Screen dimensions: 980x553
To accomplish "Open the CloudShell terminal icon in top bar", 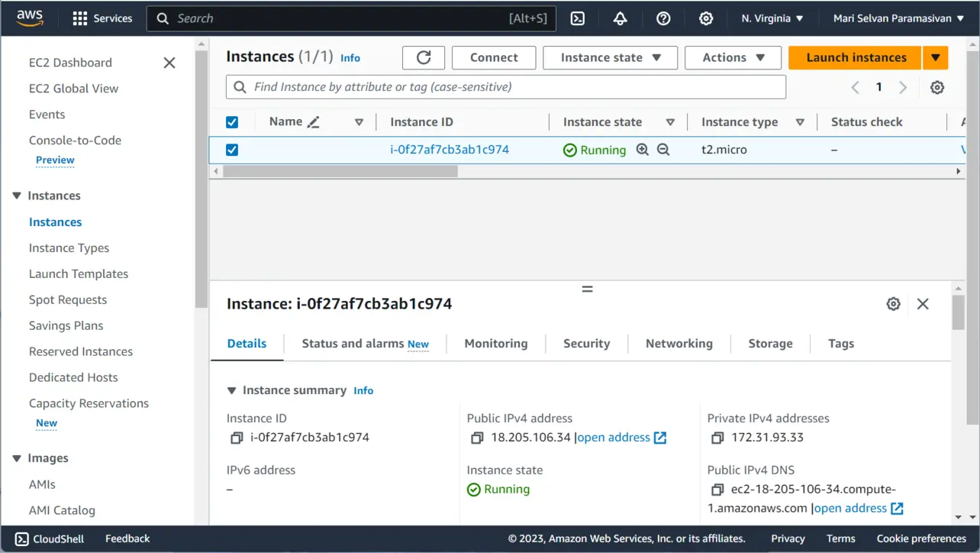I will (x=578, y=18).
